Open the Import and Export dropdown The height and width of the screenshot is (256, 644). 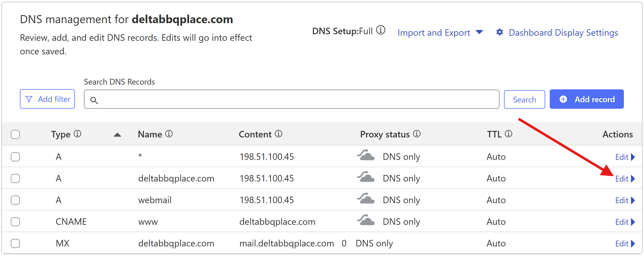coord(440,32)
